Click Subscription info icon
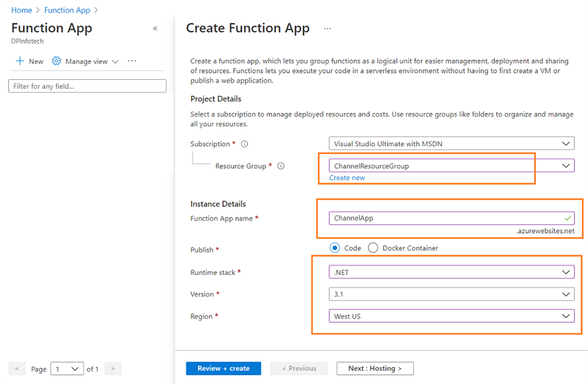Viewport: 588px width, 384px height. click(245, 144)
